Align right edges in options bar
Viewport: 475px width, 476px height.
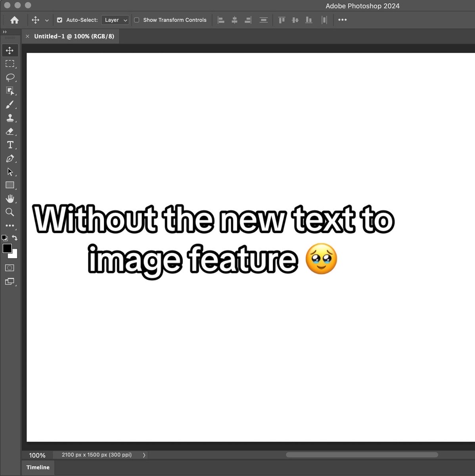[x=248, y=20]
